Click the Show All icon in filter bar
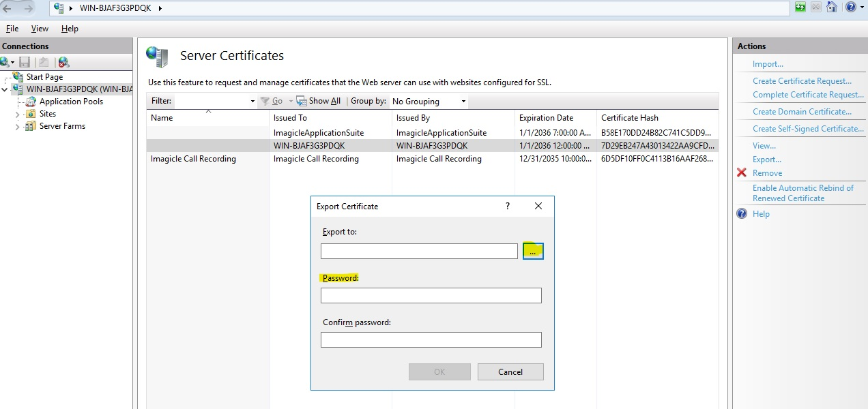Screen dimensions: 868x409 click(x=302, y=101)
